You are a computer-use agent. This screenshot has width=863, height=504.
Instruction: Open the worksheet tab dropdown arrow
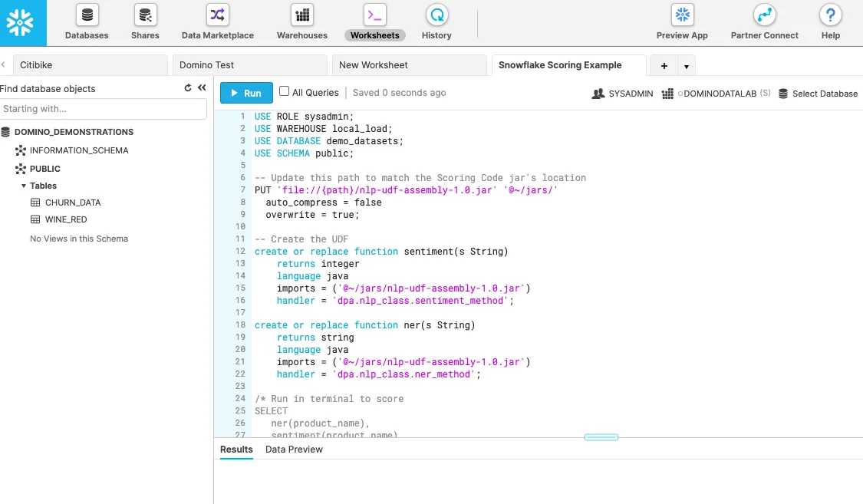(687, 66)
